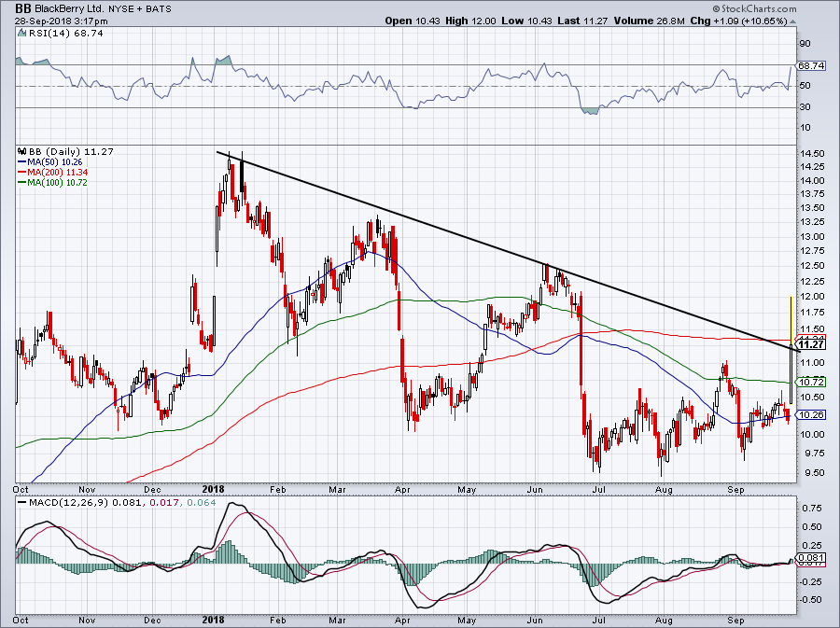Open the StockCharts.com copyright link

[754, 8]
